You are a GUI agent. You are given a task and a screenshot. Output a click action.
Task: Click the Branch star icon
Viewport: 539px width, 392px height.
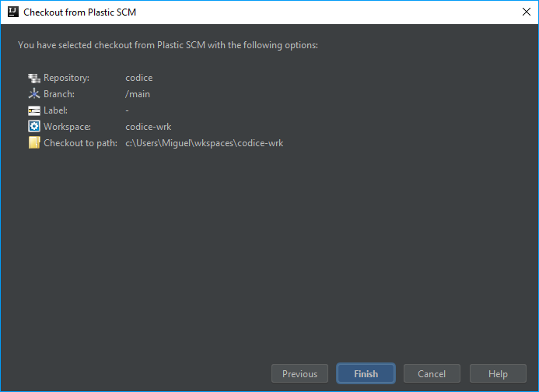34,94
